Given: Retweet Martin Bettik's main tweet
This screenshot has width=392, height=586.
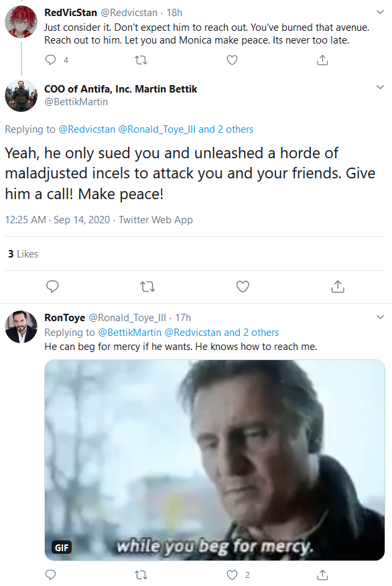Looking at the screenshot, I should tap(147, 287).
